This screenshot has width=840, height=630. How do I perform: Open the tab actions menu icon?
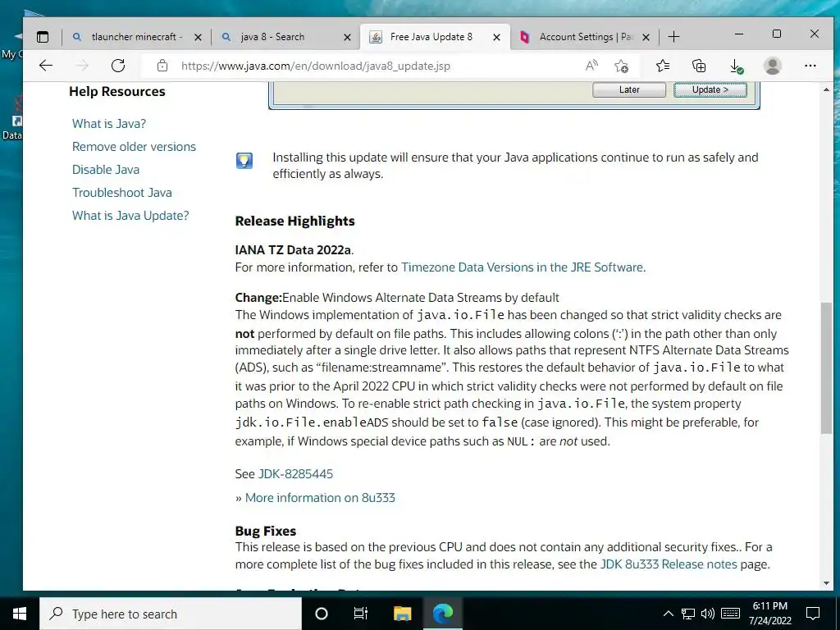[x=43, y=37]
